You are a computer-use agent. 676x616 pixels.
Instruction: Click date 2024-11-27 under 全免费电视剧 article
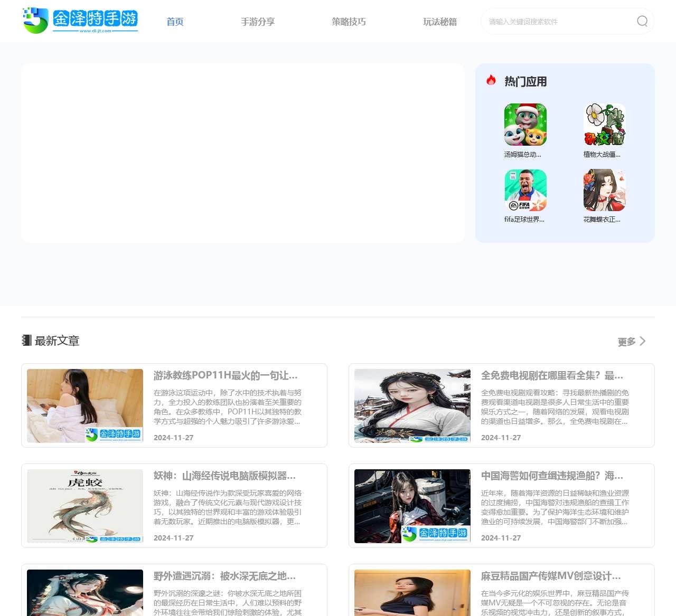(x=501, y=438)
